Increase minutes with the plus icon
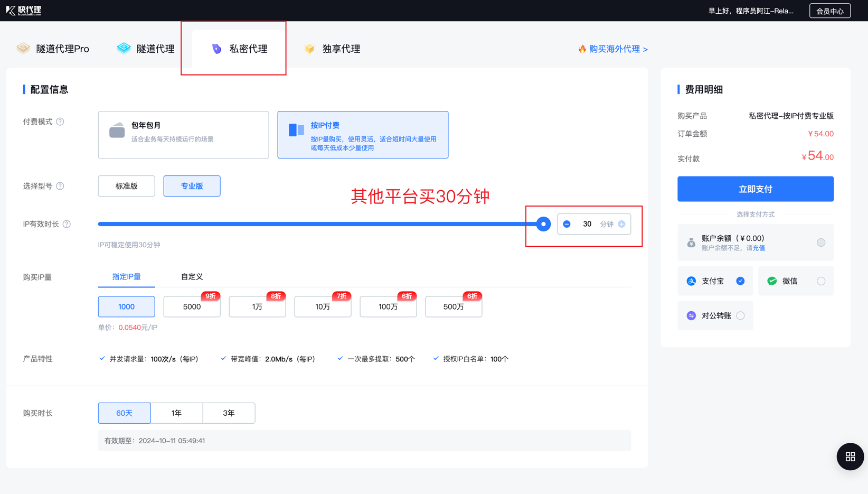 (x=621, y=224)
